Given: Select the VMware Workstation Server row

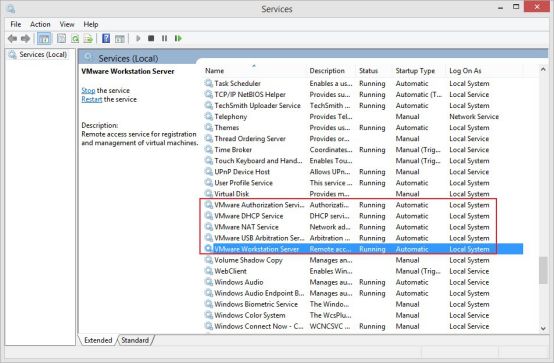Looking at the screenshot, I should click(363, 249).
